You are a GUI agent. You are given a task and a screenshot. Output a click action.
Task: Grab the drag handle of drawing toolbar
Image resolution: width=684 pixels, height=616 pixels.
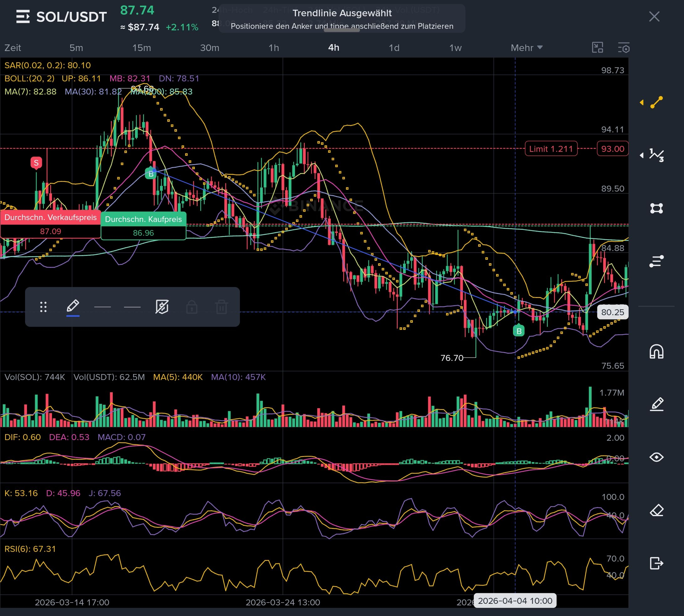pos(43,307)
